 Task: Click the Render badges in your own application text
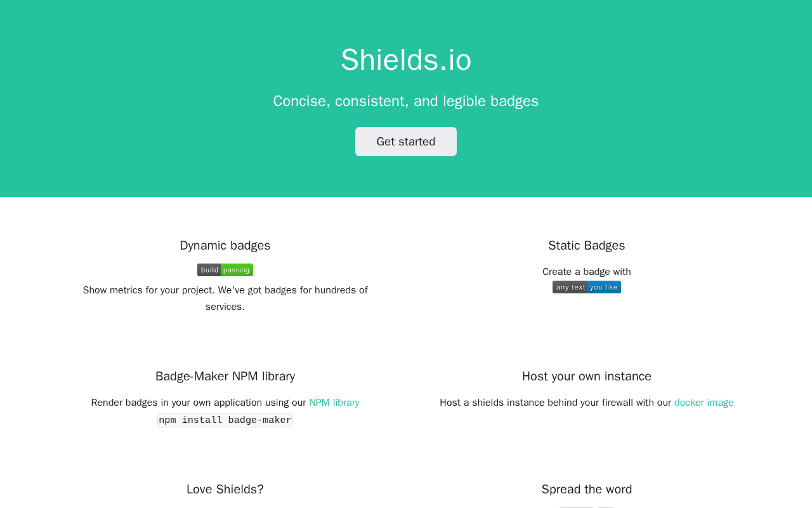199,403
